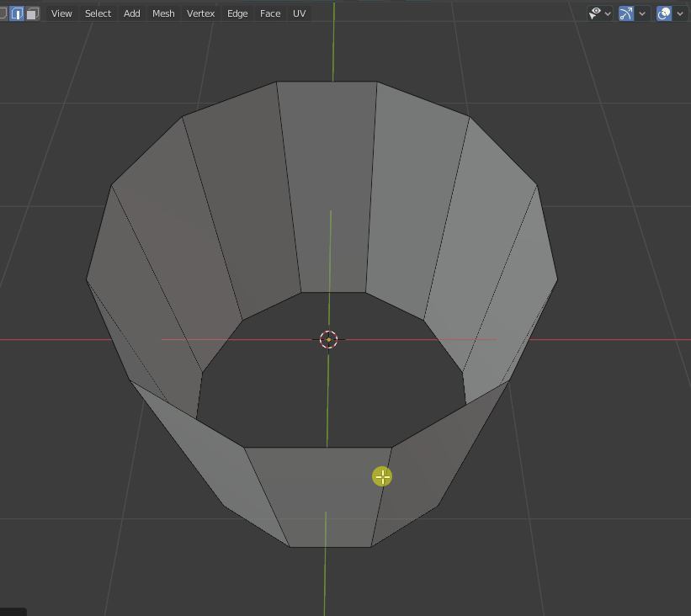Open the Edge menu
Image resolution: width=691 pixels, height=616 pixels.
pos(237,13)
